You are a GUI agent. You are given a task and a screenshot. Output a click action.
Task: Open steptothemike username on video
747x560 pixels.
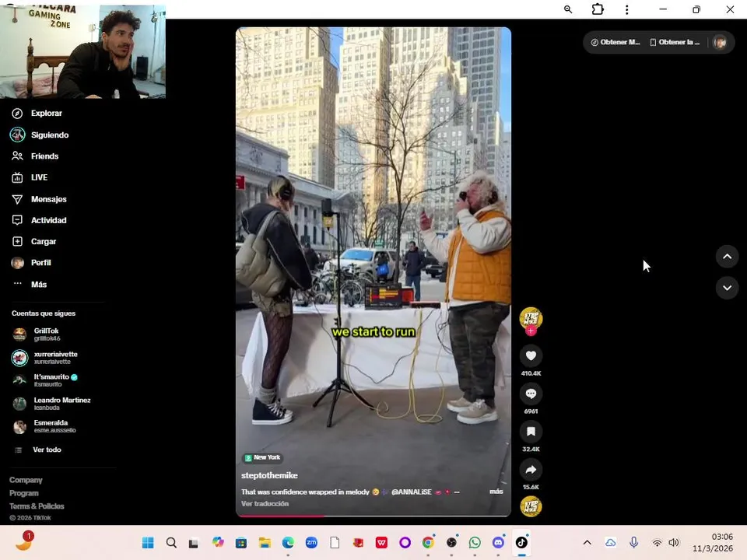tap(269, 475)
